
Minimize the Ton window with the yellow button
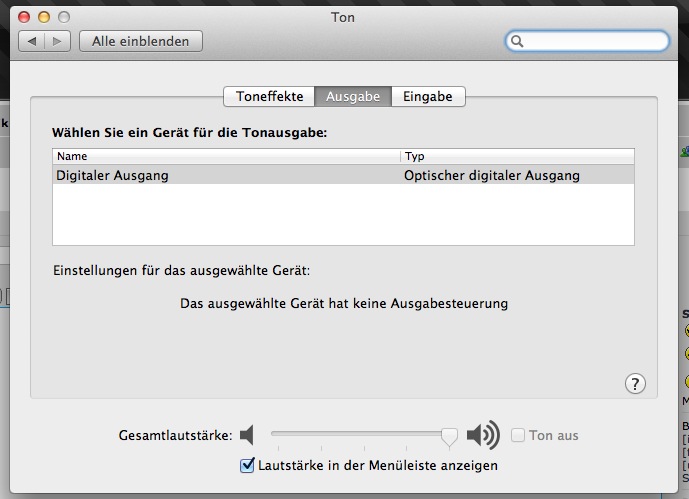pyautogui.click(x=44, y=17)
